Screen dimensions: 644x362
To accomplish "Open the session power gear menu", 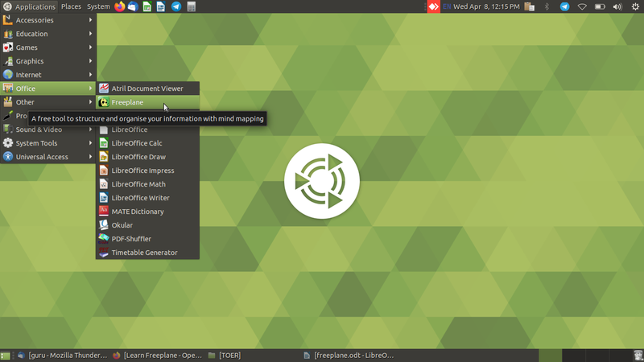I will 635,6.
